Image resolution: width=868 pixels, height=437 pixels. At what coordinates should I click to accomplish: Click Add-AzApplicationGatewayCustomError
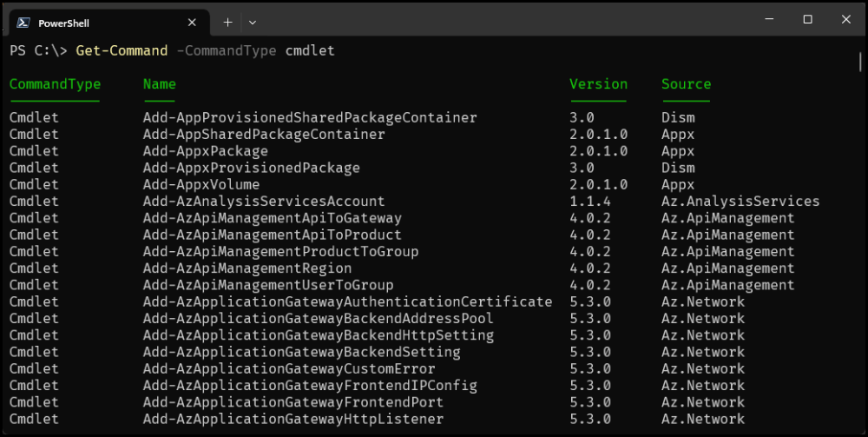tap(289, 368)
